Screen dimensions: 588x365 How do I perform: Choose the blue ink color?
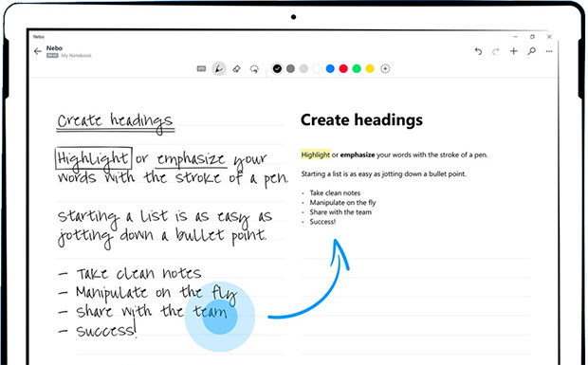click(330, 68)
